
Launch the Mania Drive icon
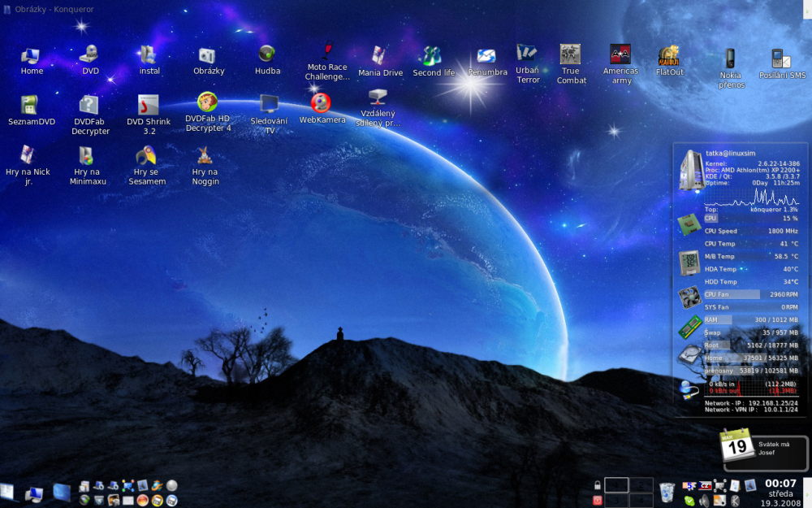click(x=380, y=63)
